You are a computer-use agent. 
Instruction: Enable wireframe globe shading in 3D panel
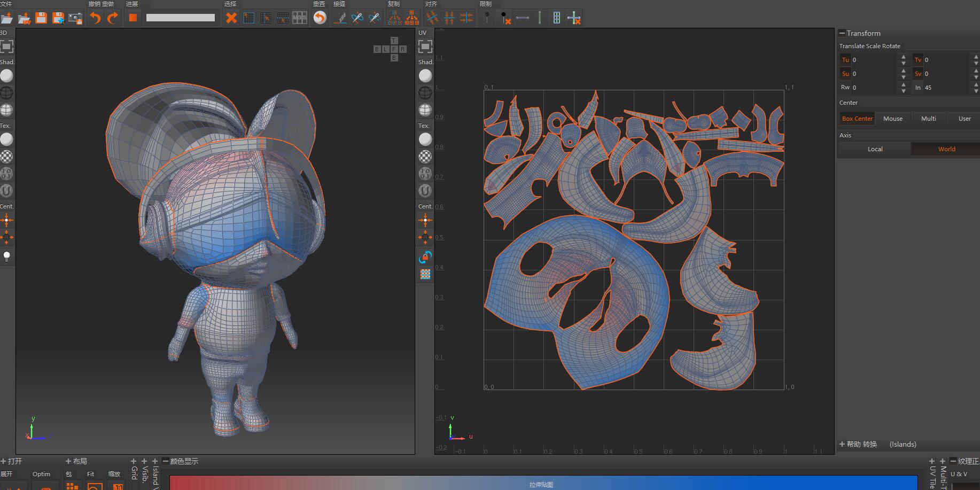(x=6, y=93)
